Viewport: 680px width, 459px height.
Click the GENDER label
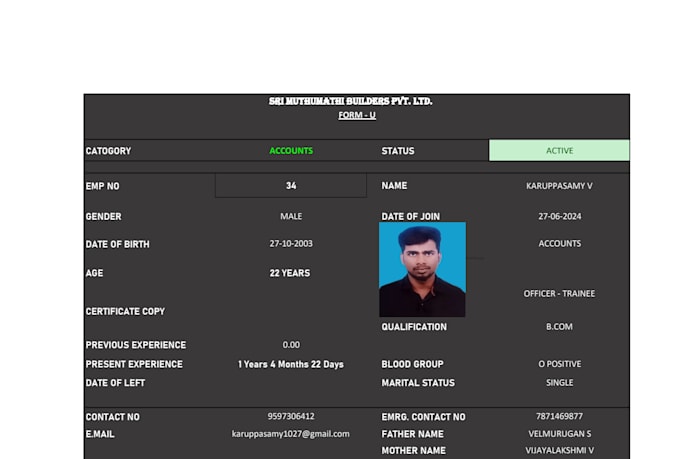click(x=104, y=216)
